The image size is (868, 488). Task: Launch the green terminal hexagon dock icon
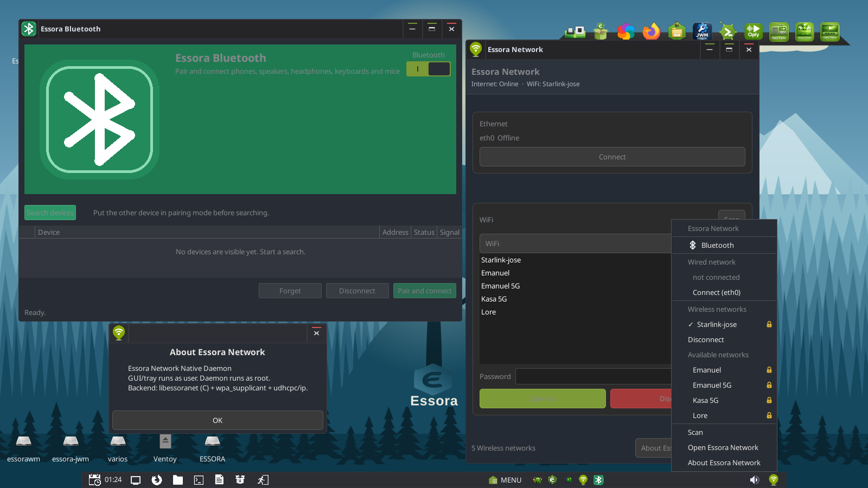coord(727,31)
